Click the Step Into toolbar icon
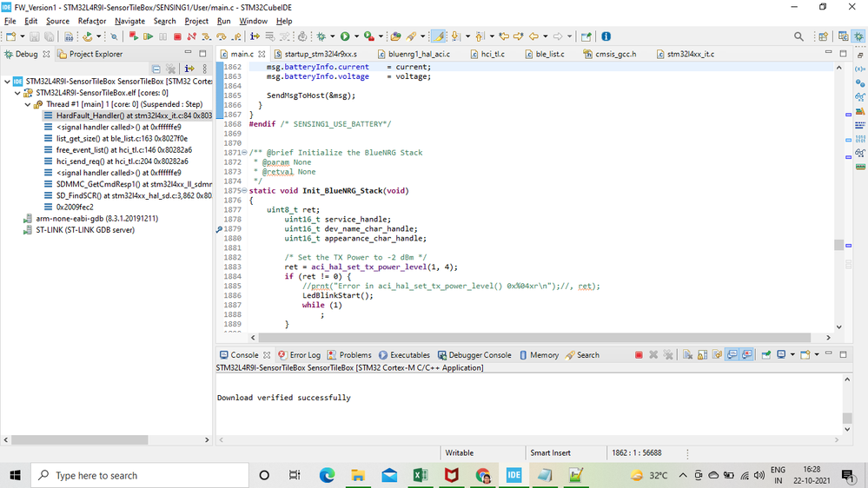 pyautogui.click(x=207, y=36)
